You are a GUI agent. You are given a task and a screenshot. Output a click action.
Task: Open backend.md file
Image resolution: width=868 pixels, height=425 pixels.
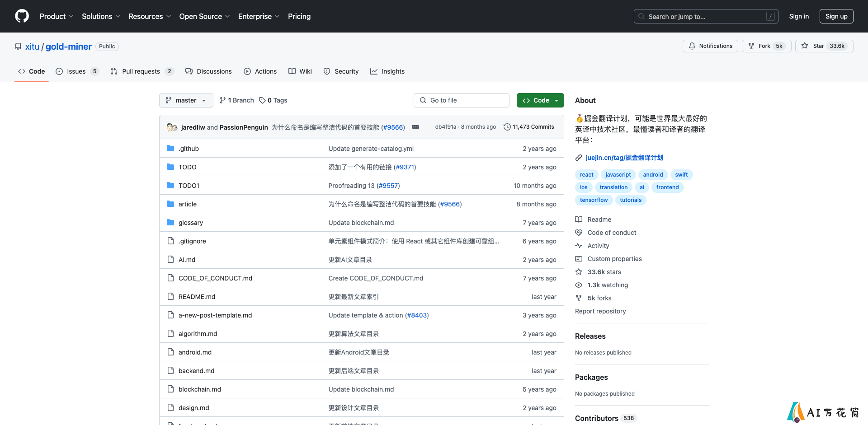tap(197, 371)
